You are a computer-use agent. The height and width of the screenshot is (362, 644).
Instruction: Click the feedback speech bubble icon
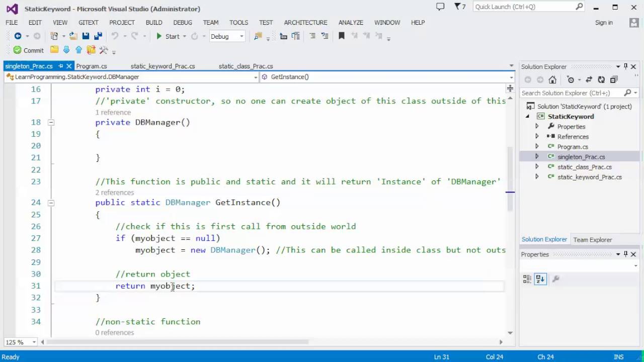point(440,7)
